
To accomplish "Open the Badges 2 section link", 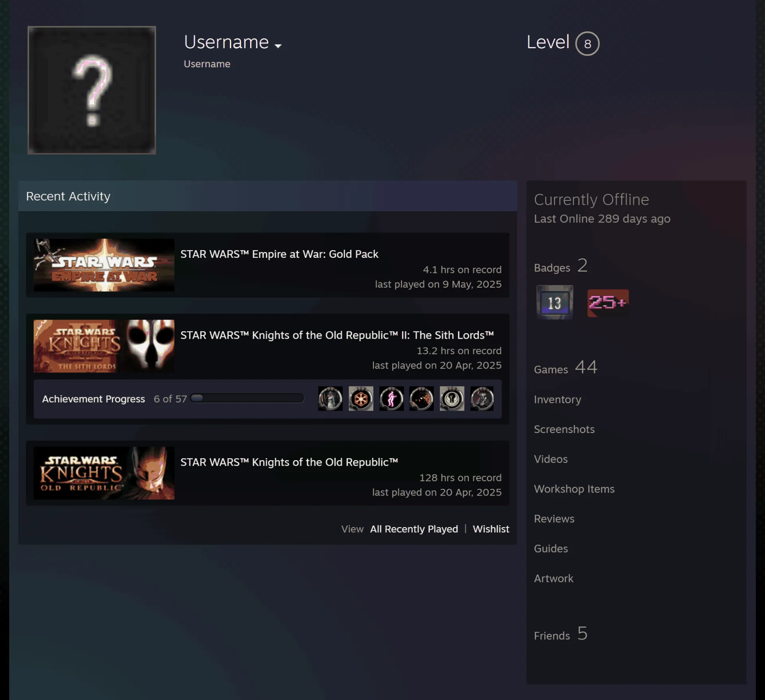I will (561, 266).
